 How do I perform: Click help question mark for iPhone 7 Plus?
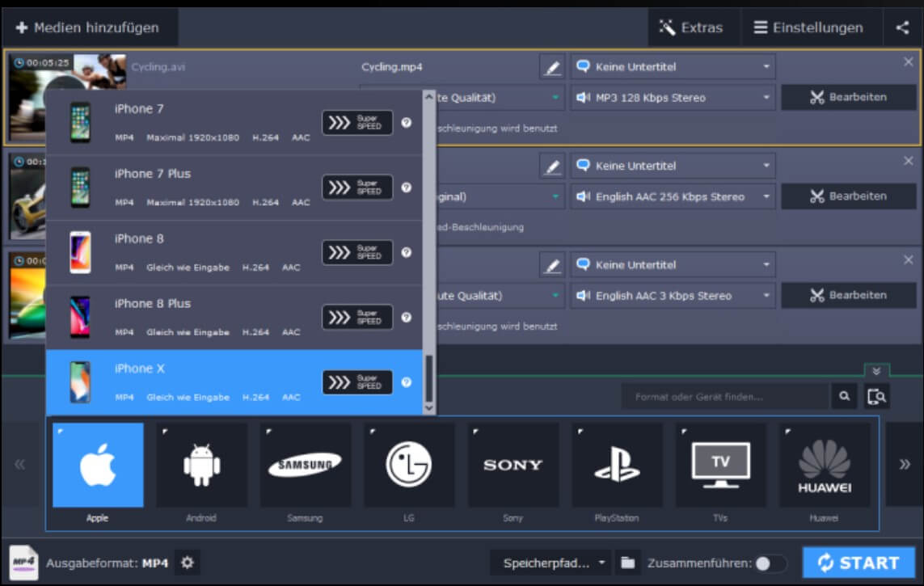point(406,188)
